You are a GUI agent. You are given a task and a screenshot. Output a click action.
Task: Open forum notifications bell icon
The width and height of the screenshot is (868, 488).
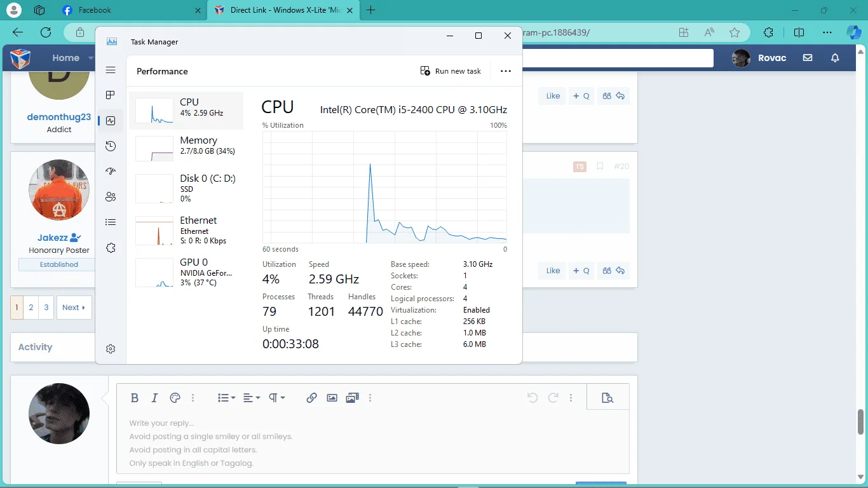coord(835,58)
